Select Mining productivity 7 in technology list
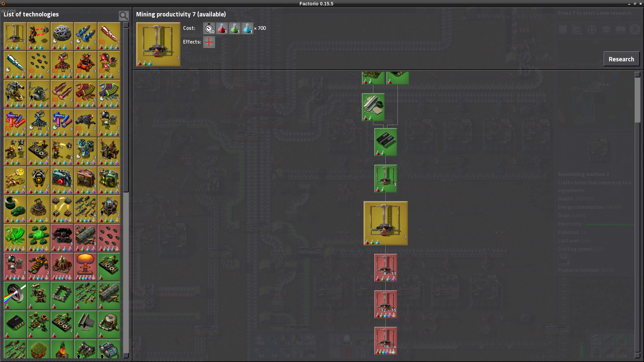The height and width of the screenshot is (362, 644). [15, 36]
